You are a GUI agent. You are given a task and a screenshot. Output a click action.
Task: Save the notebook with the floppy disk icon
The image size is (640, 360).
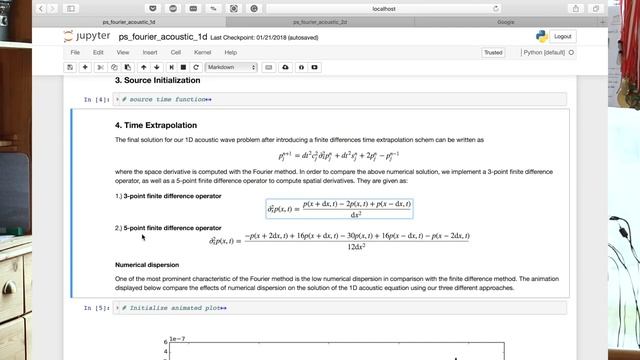point(70,67)
